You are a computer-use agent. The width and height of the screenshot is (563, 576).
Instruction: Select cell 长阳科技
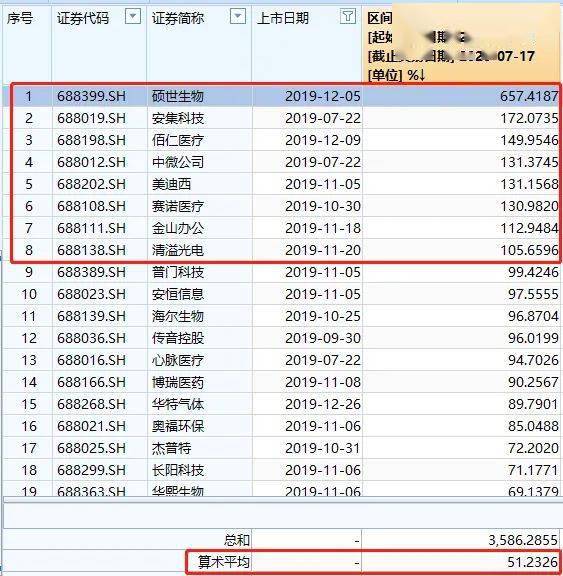point(178,471)
